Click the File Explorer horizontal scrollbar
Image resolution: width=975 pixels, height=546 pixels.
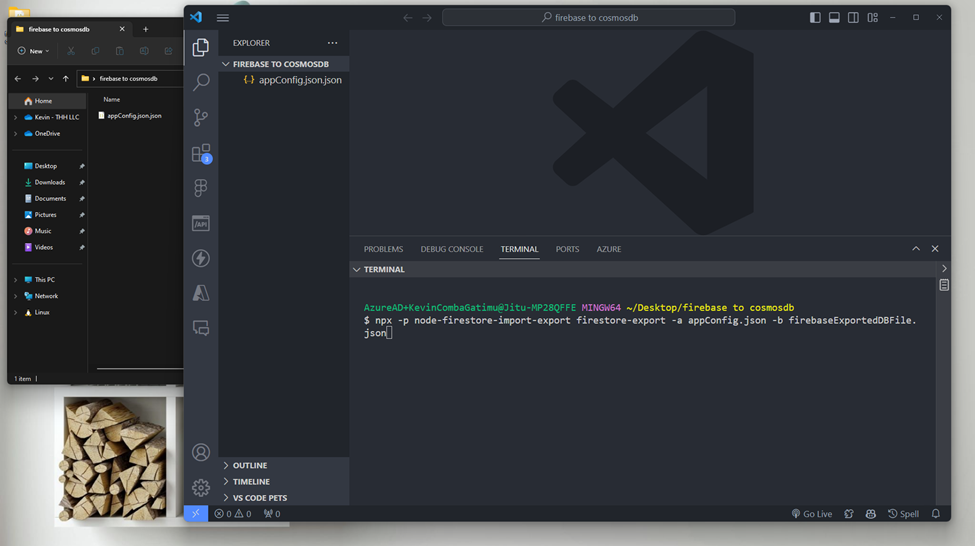[140, 369]
